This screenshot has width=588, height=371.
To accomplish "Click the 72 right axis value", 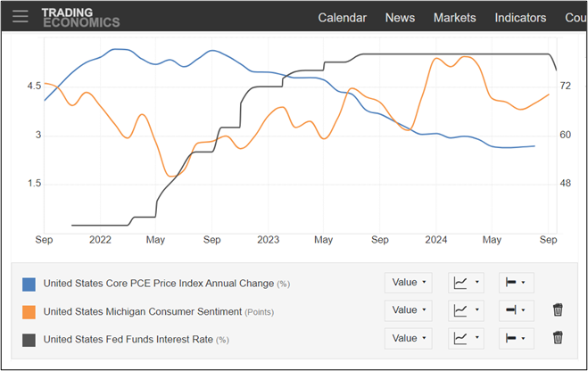I will point(566,86).
